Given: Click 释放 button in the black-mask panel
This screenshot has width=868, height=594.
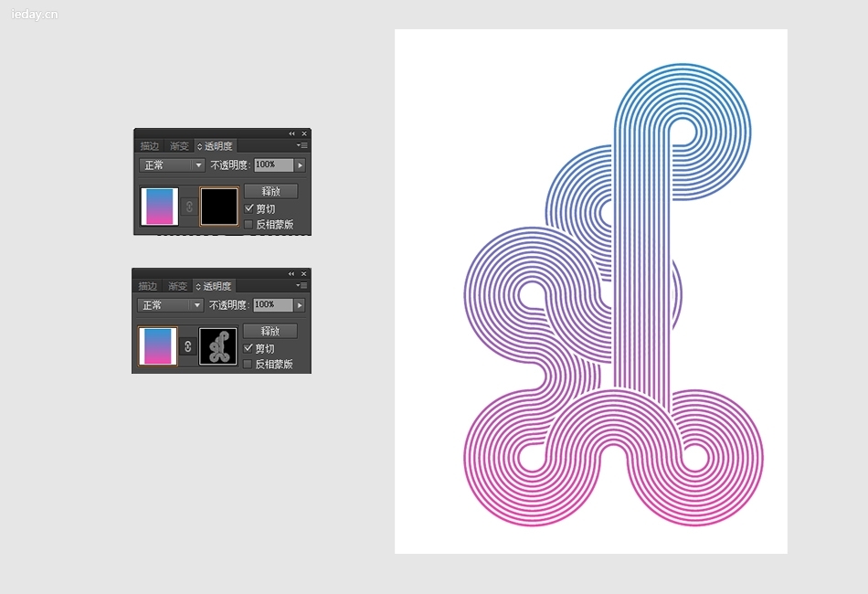Looking at the screenshot, I should (270, 191).
